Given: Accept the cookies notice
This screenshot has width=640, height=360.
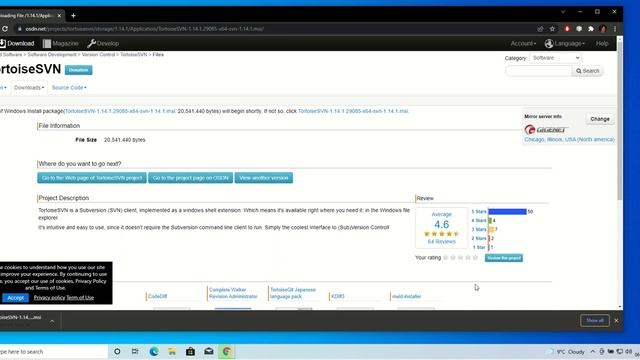Looking at the screenshot, I should click(x=16, y=298).
